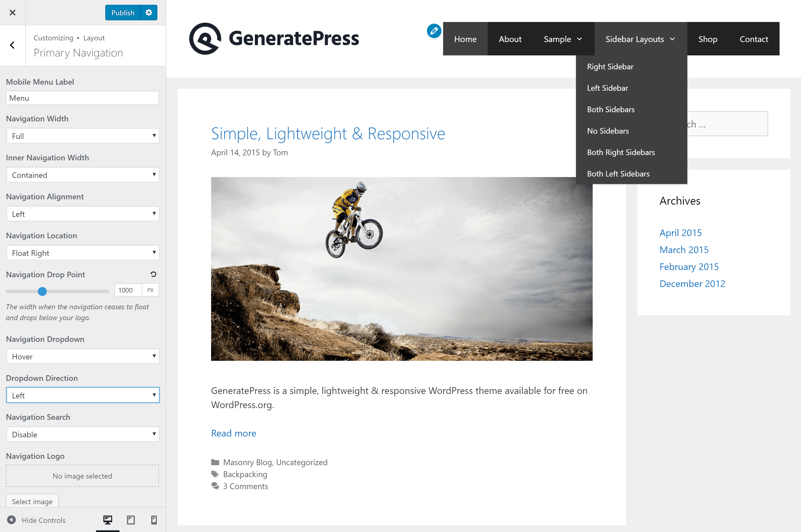Select Both Left Sidebars from the submenu
Image resolution: width=801 pixels, height=532 pixels.
[632, 173]
